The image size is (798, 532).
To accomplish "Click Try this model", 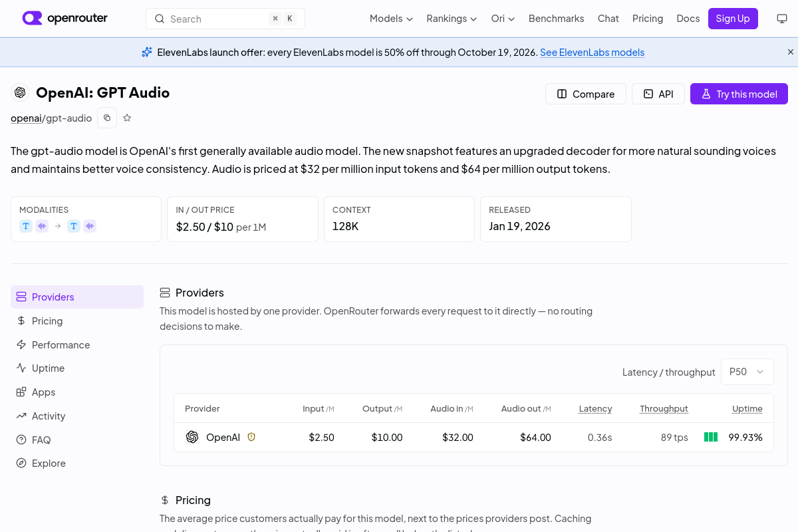I will coord(739,94).
